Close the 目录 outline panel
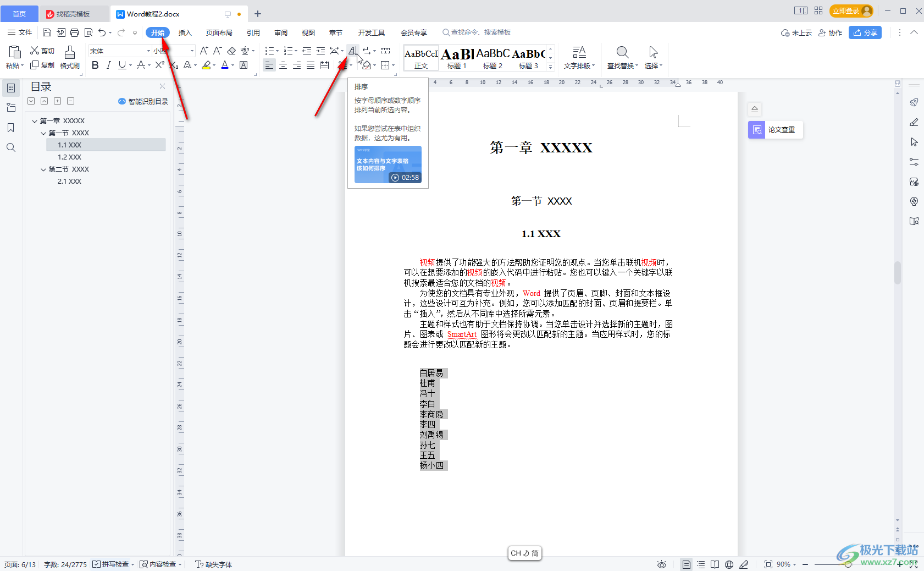This screenshot has height=571, width=924. [162, 86]
